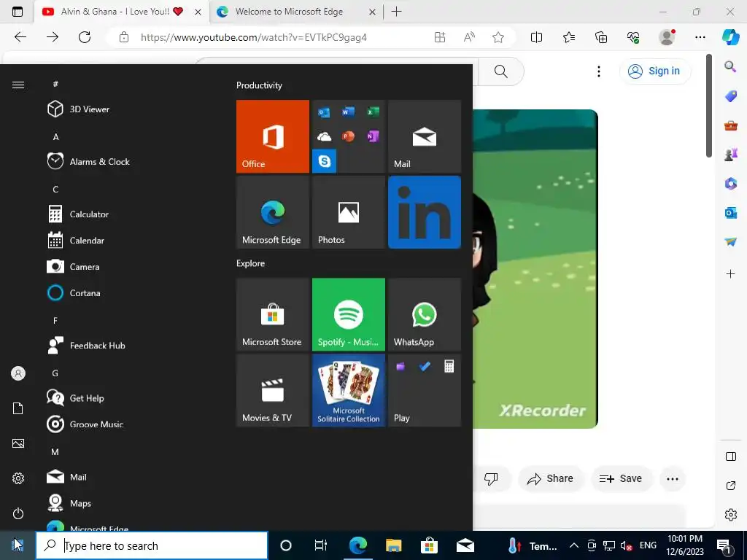Open Cortana circle on the taskbar

click(x=286, y=545)
